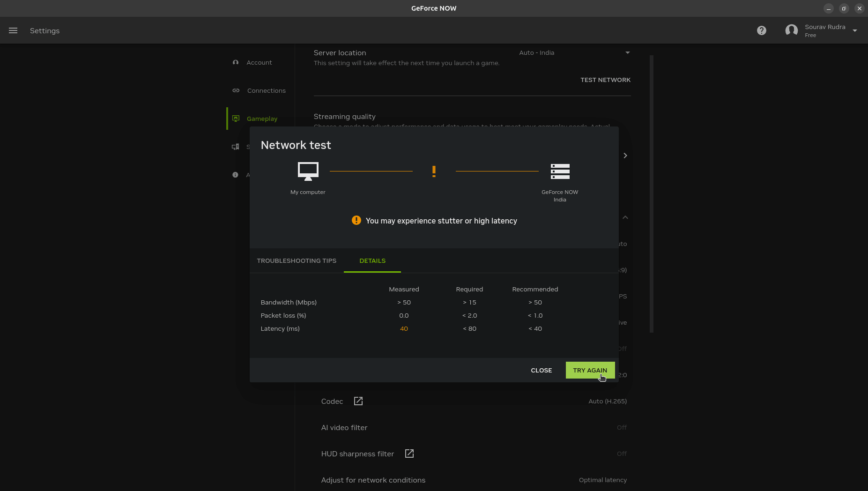
Task: Click the Packet loss (%) row label
Action: [283, 315]
